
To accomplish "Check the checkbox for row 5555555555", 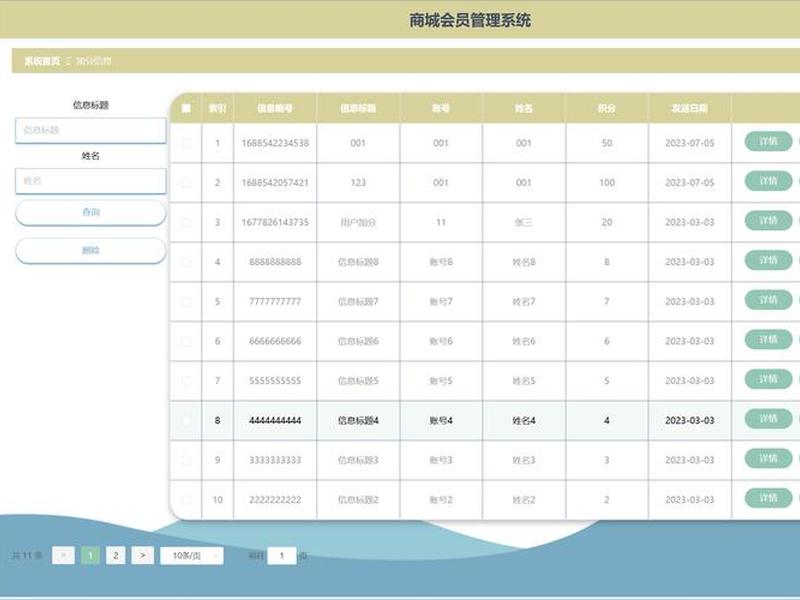I will (x=186, y=381).
